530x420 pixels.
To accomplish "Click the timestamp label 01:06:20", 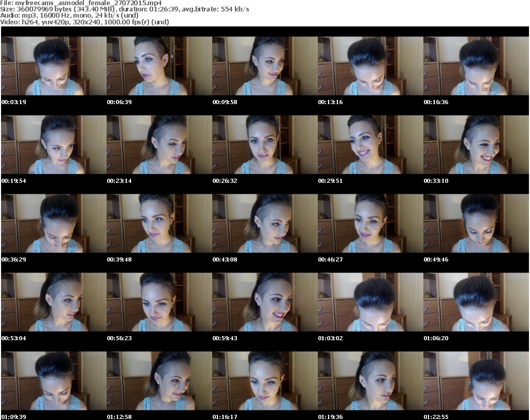I will tap(436, 338).
